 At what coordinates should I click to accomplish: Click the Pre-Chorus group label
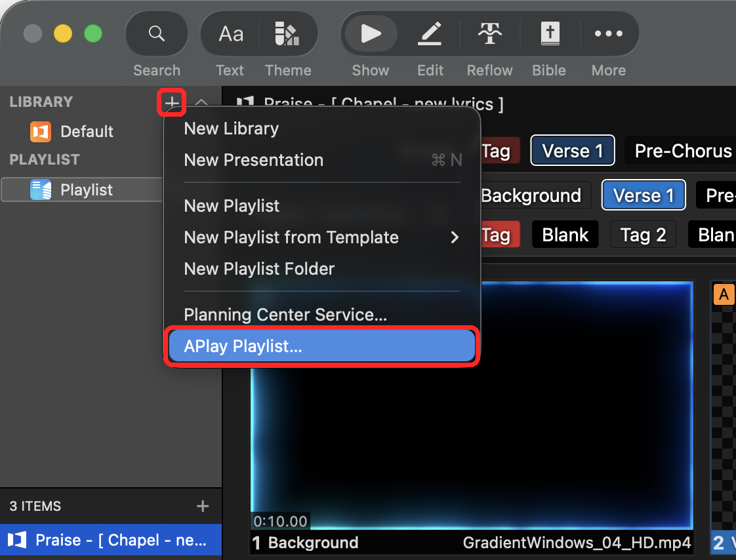click(x=681, y=151)
